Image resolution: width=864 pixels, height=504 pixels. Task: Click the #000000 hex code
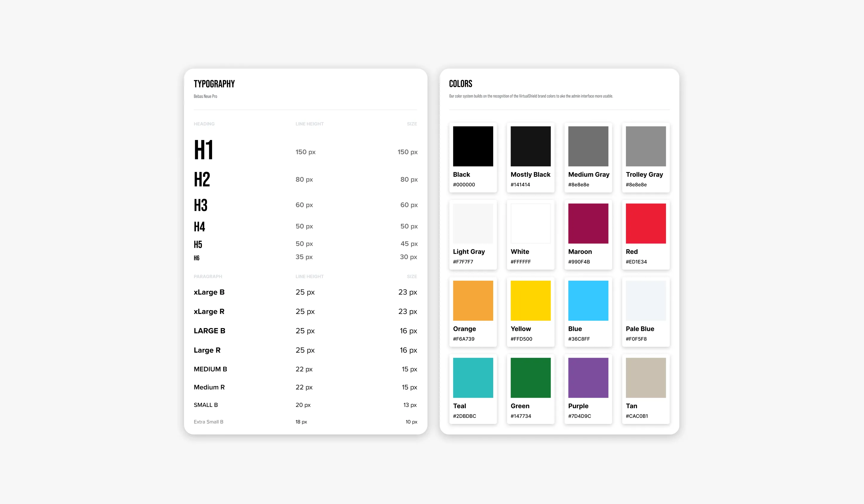coord(464,184)
